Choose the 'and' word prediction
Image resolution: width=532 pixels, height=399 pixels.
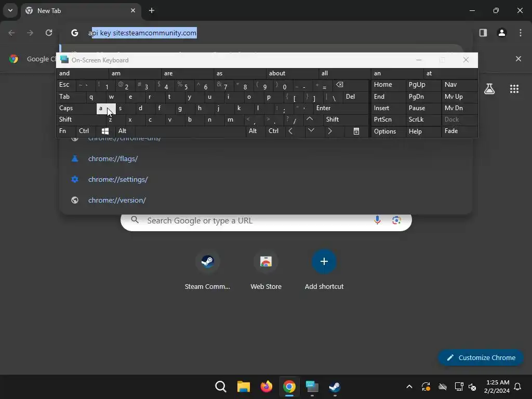point(83,73)
